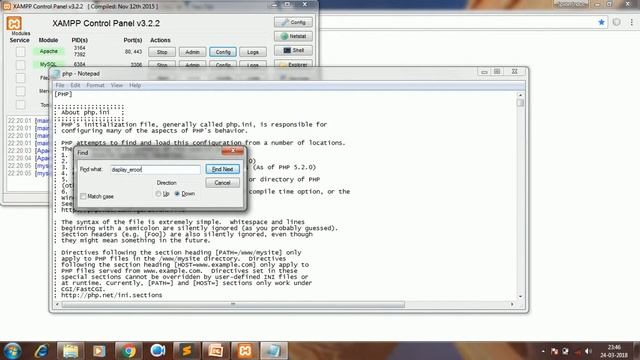The image size is (640, 360).
Task: Open Explorer in XAMPP panel
Action: pos(293,64)
